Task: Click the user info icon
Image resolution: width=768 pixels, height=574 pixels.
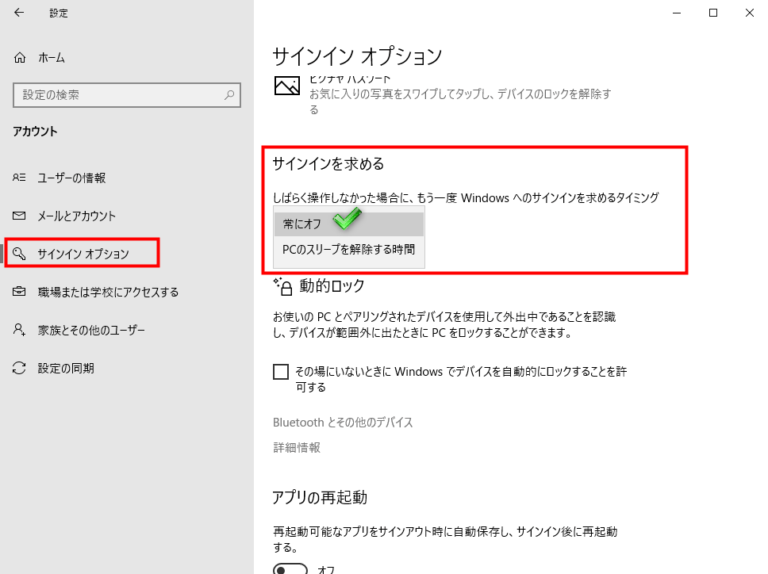Action: pos(19,178)
